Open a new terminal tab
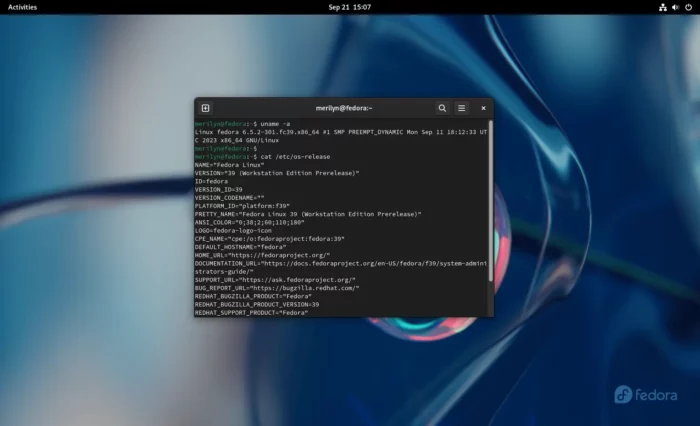This screenshot has width=700, height=426. point(205,108)
